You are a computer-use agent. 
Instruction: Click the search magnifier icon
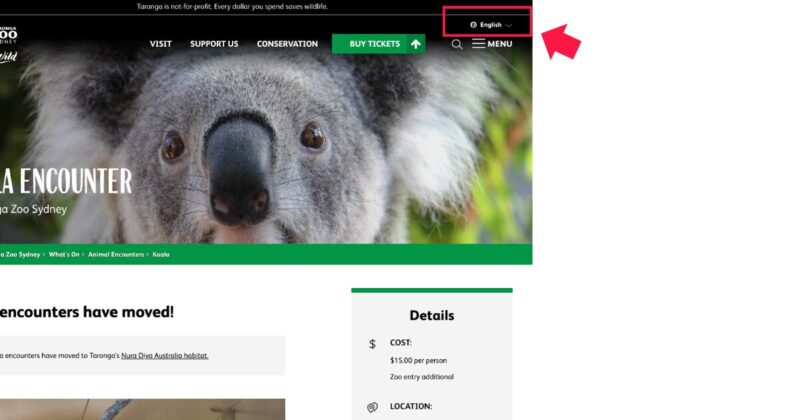click(457, 44)
